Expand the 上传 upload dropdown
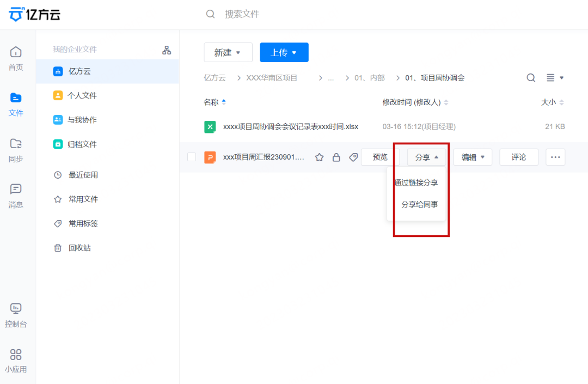Image resolution: width=588 pixels, height=384 pixels. (284, 52)
